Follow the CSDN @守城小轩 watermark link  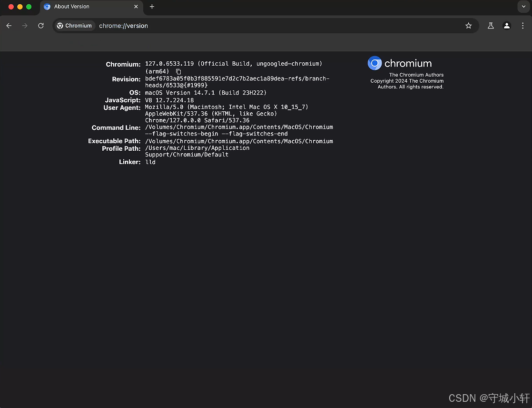(x=489, y=398)
